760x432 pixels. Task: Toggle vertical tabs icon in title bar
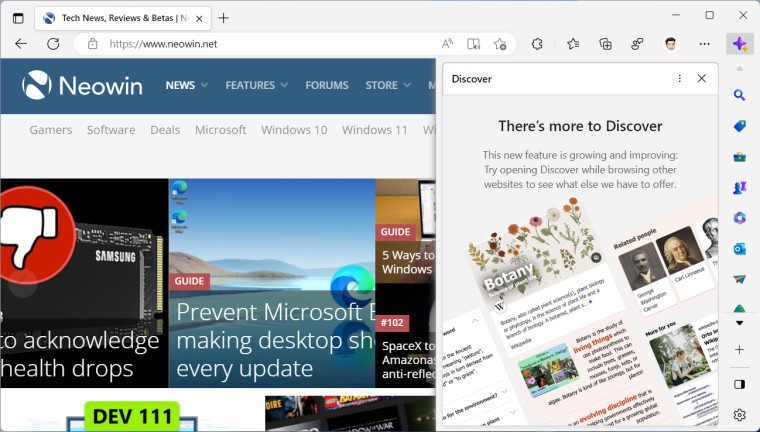coord(18,18)
